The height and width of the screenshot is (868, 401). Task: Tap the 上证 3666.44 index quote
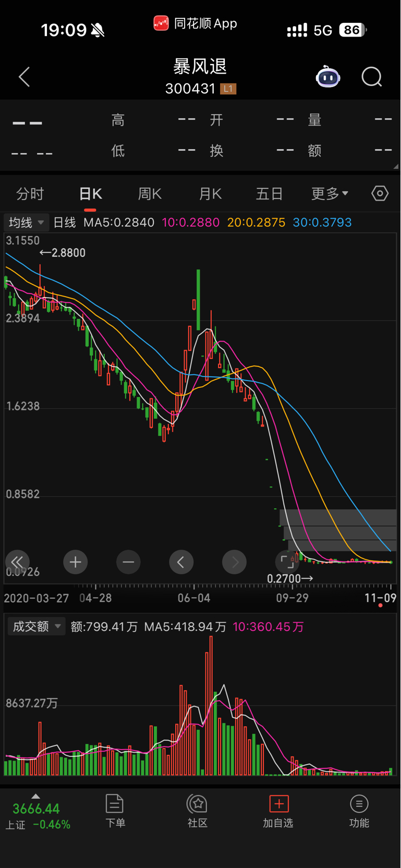coord(38,816)
